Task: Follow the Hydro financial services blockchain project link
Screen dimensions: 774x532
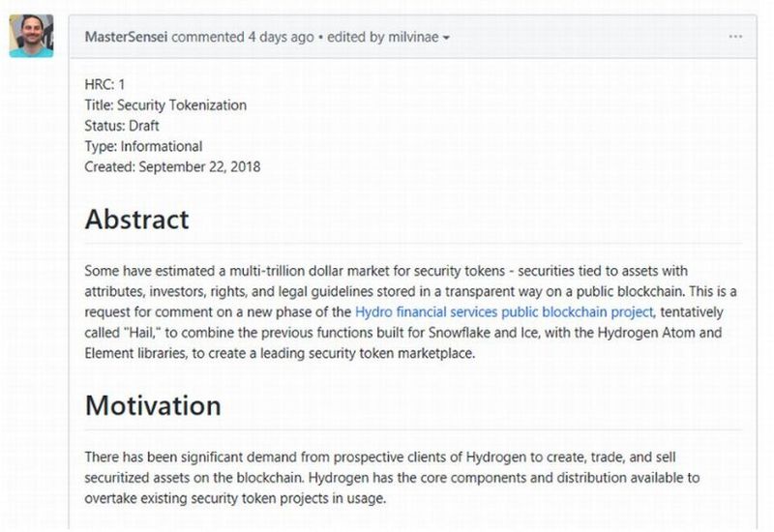Action: click(504, 312)
